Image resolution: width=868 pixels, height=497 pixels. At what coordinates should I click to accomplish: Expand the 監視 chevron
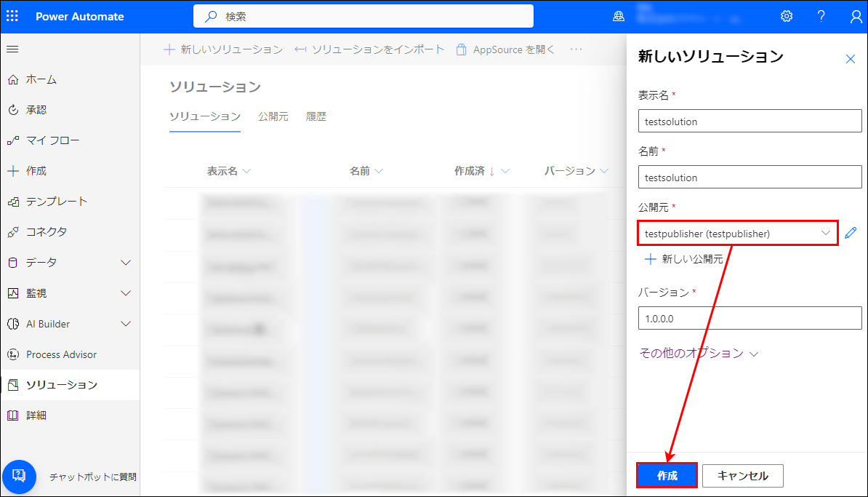point(126,293)
